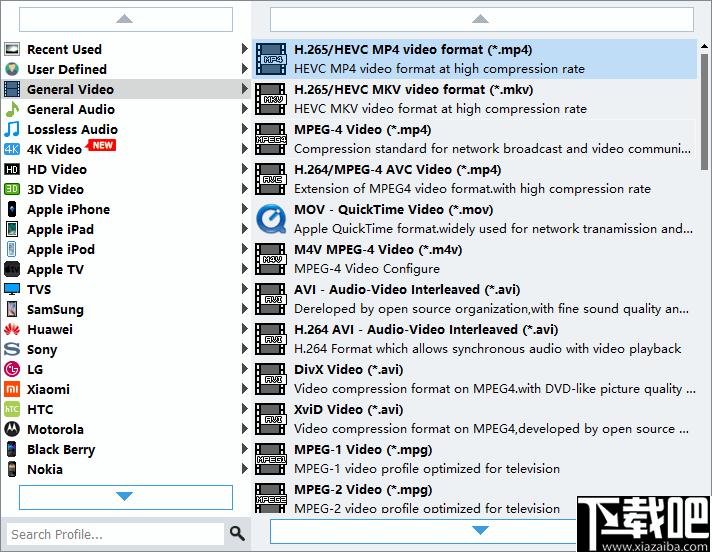This screenshot has width=712, height=552.
Task: Click the Search Profile input field
Action: (x=116, y=534)
